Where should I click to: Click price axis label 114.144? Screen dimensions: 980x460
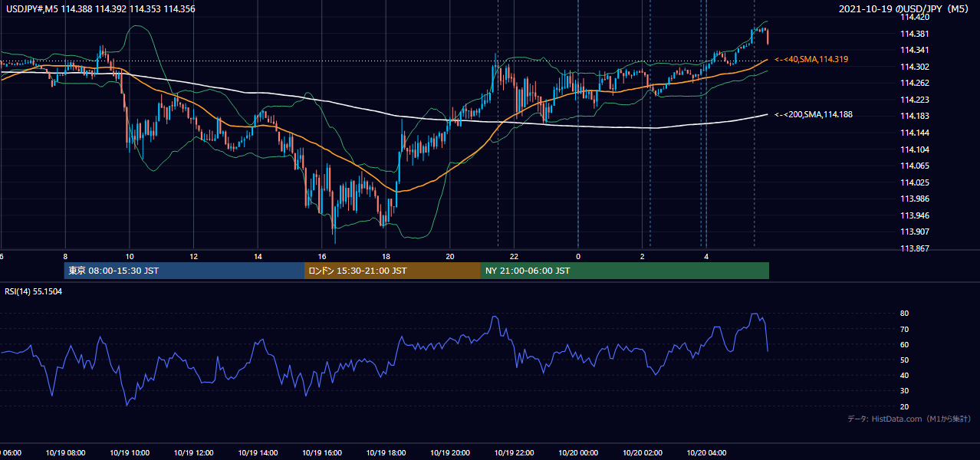point(915,133)
